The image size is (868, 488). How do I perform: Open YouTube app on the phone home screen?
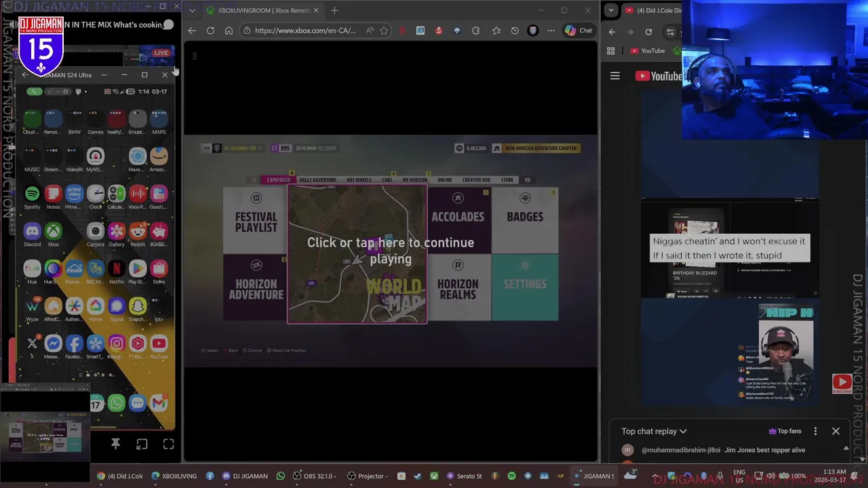(159, 344)
